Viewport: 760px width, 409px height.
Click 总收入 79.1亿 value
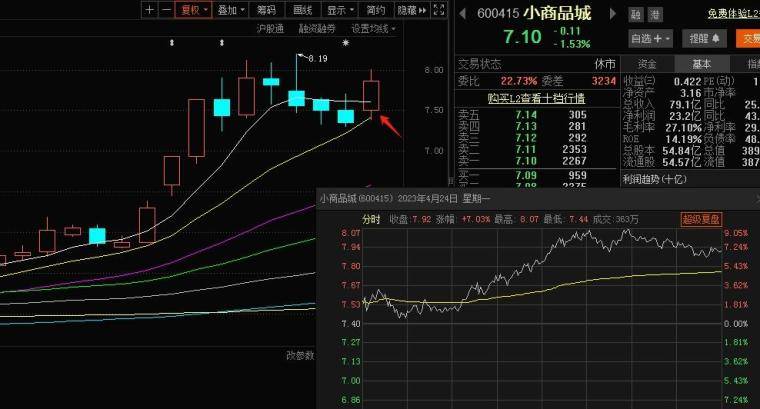coord(685,104)
